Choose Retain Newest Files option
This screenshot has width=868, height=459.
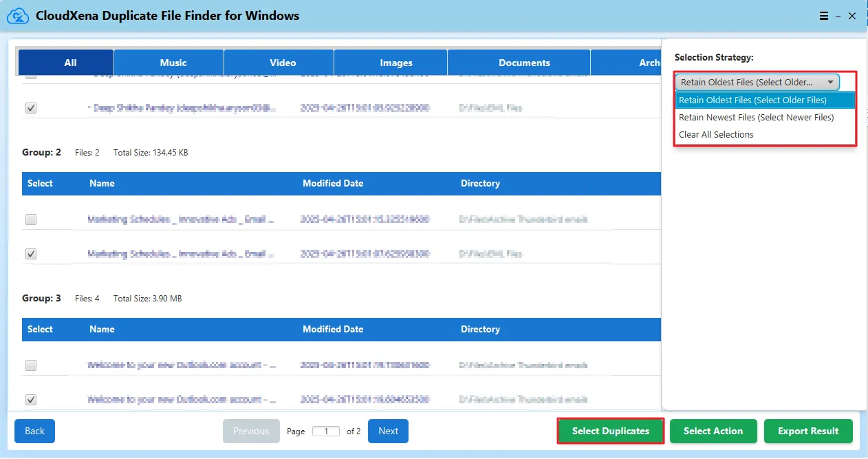pos(756,118)
